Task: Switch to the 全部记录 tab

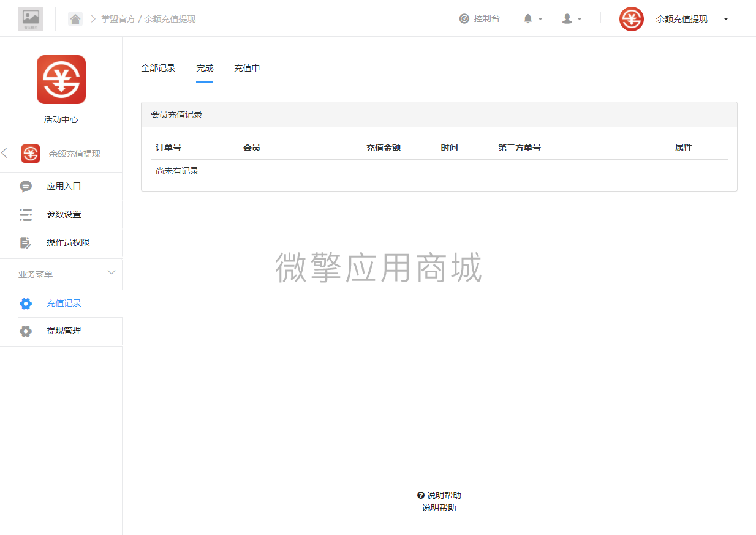Action: [158, 68]
